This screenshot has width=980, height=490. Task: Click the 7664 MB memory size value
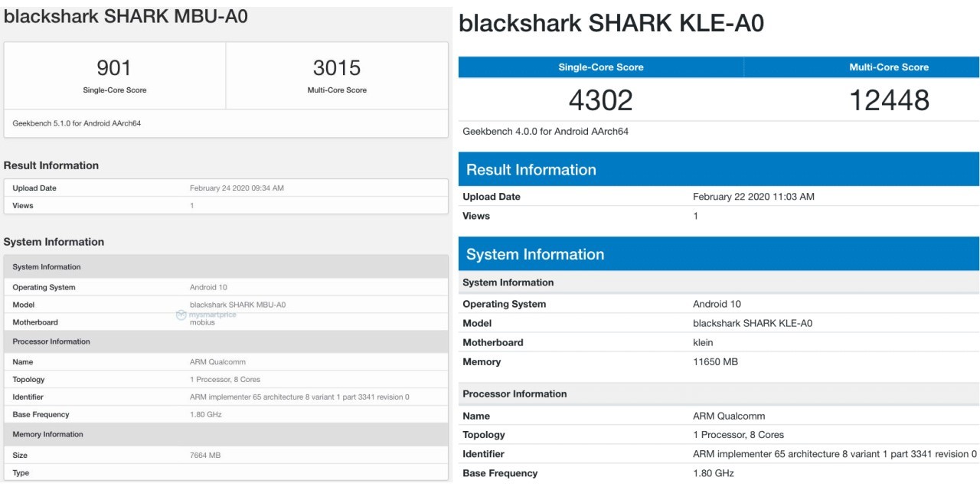click(205, 455)
